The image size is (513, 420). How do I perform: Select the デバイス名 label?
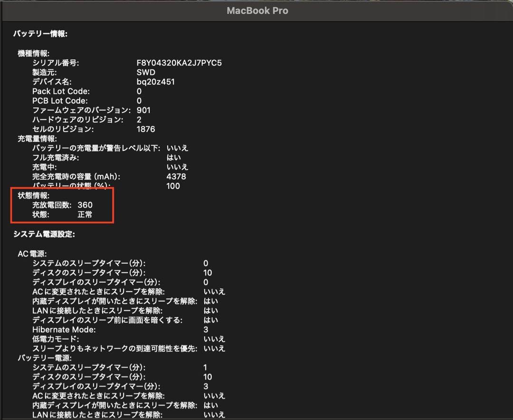pyautogui.click(x=52, y=82)
